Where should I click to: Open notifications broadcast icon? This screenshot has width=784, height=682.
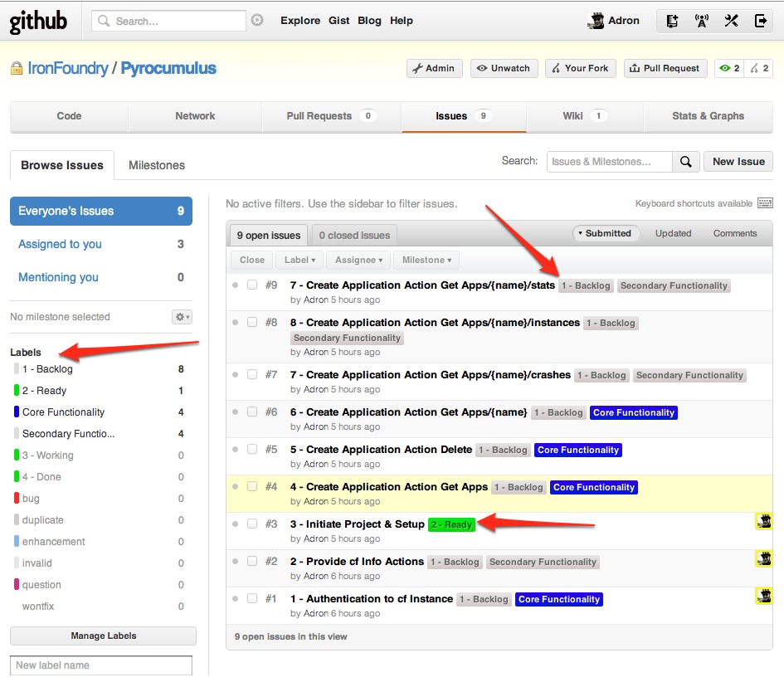(702, 21)
